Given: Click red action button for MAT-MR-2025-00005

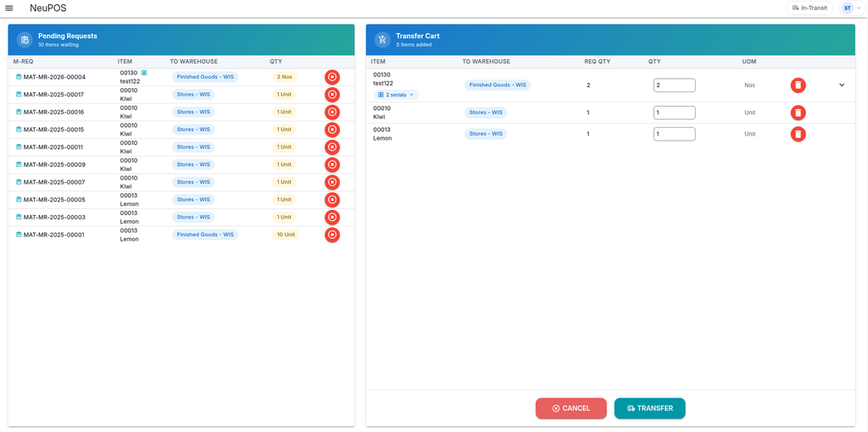Looking at the screenshot, I should (332, 200).
